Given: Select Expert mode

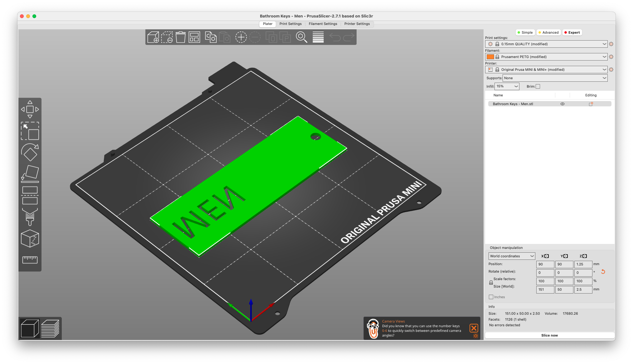Looking at the screenshot, I should pyautogui.click(x=572, y=32).
